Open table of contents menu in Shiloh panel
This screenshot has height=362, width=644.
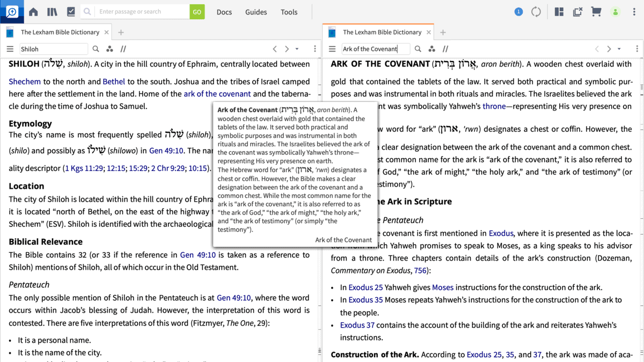tap(10, 49)
